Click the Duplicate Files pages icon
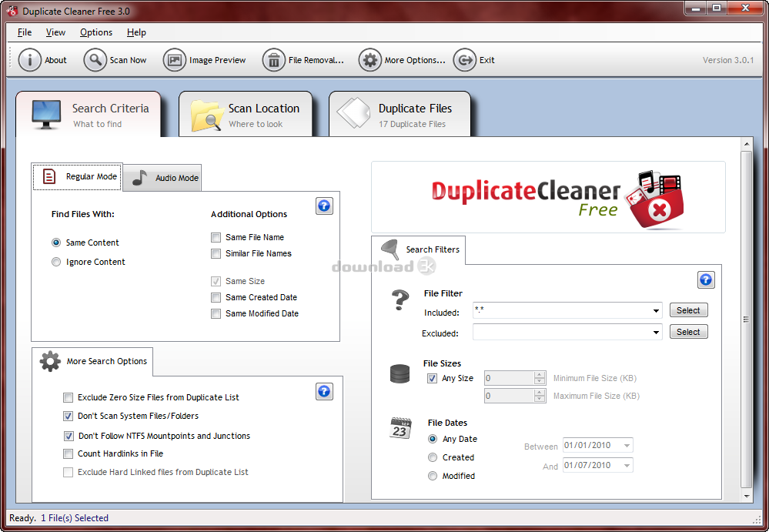The height and width of the screenshot is (532, 769). coord(354,112)
